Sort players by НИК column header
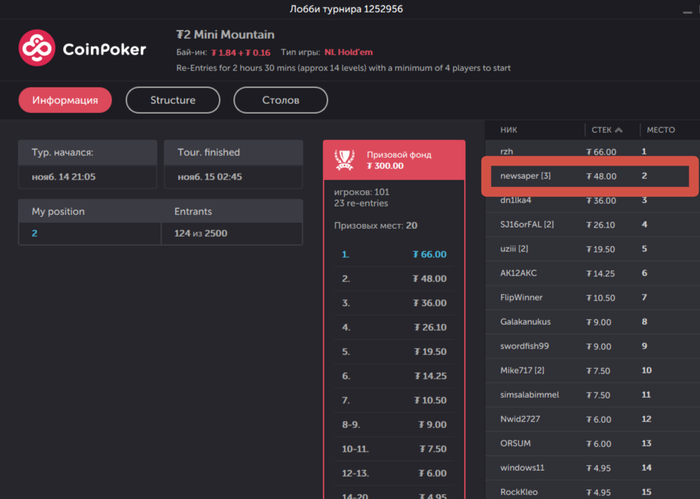The height and width of the screenshot is (499, 700). click(508, 130)
